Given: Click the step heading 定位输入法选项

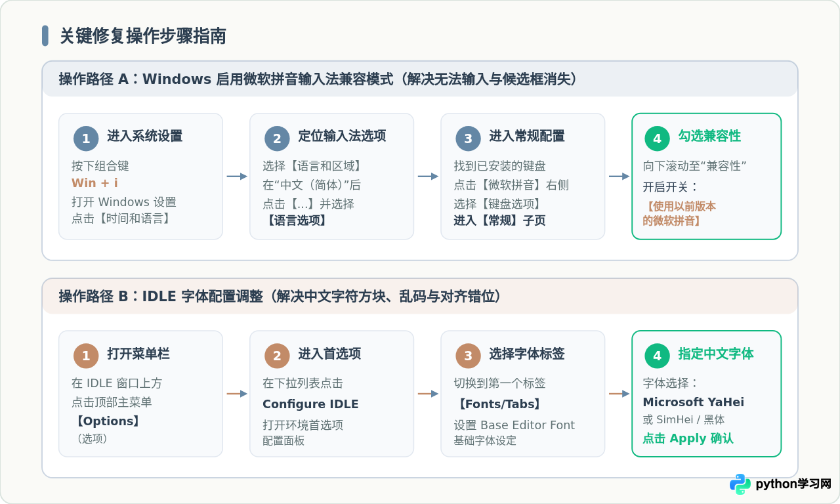Looking at the screenshot, I should [x=342, y=136].
